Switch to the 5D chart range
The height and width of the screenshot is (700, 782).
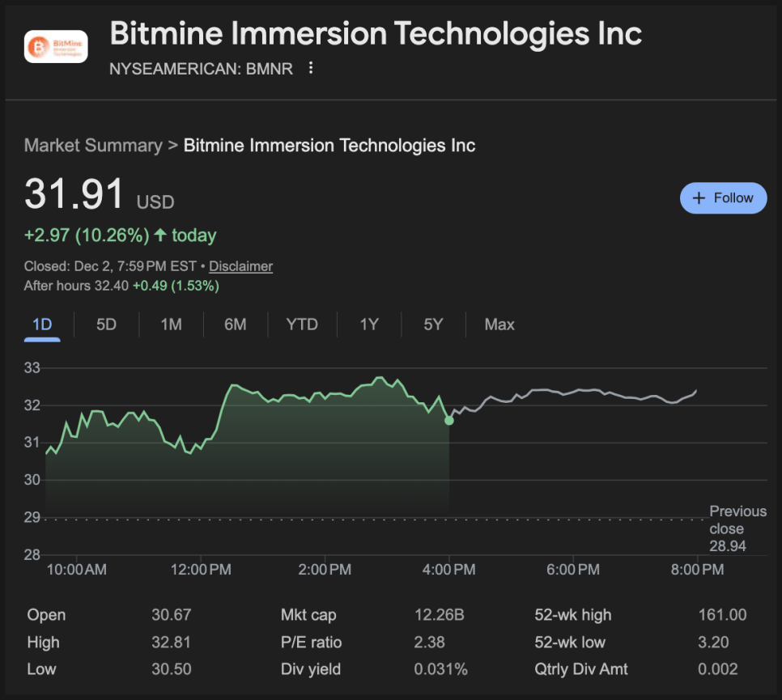pos(106,325)
